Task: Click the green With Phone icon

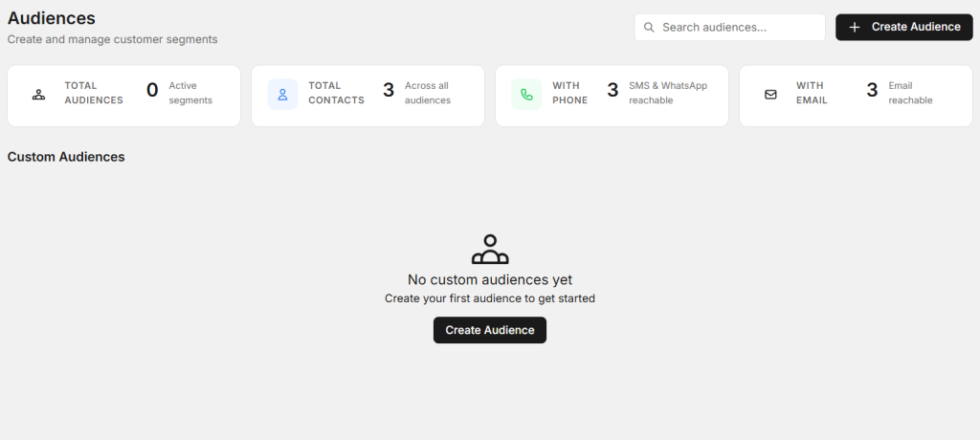Action: (526, 95)
